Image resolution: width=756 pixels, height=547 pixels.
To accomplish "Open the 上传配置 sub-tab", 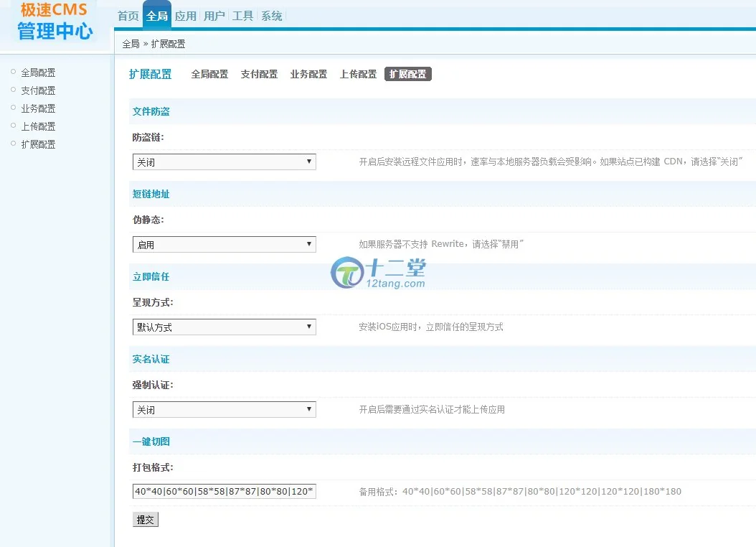I will 358,74.
